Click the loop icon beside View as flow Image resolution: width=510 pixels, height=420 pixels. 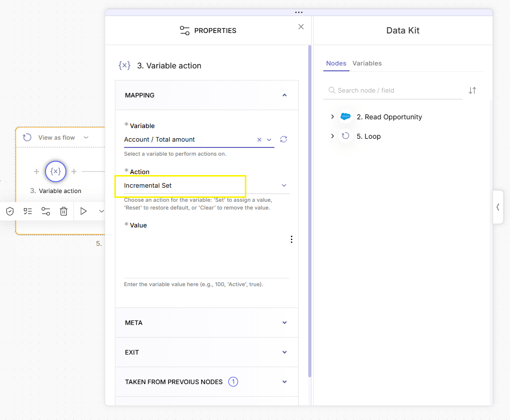pyautogui.click(x=27, y=137)
